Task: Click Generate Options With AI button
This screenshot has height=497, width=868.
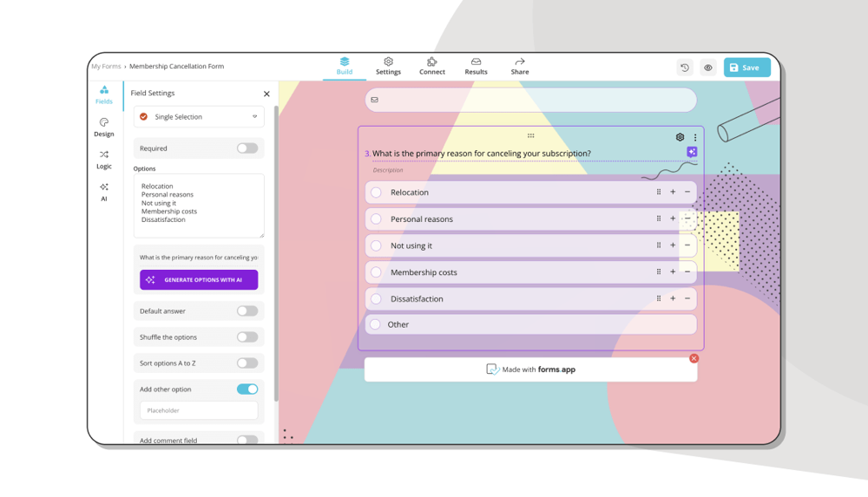Action: [x=199, y=280]
